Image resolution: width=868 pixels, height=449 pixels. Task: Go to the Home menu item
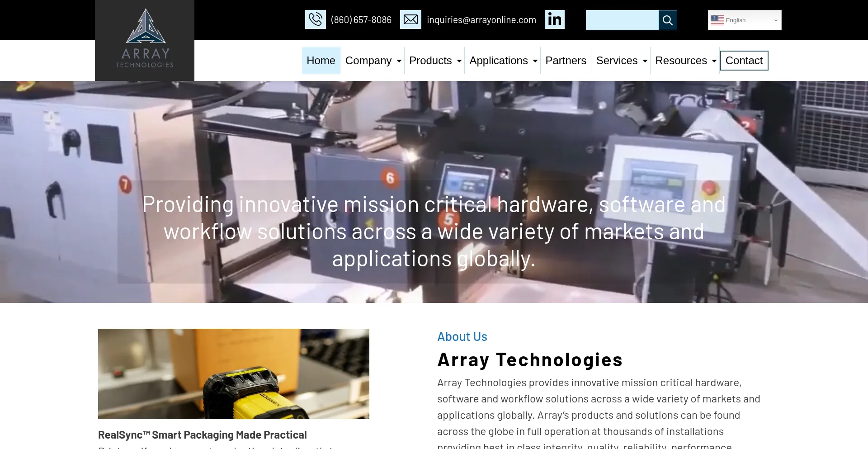click(x=321, y=61)
